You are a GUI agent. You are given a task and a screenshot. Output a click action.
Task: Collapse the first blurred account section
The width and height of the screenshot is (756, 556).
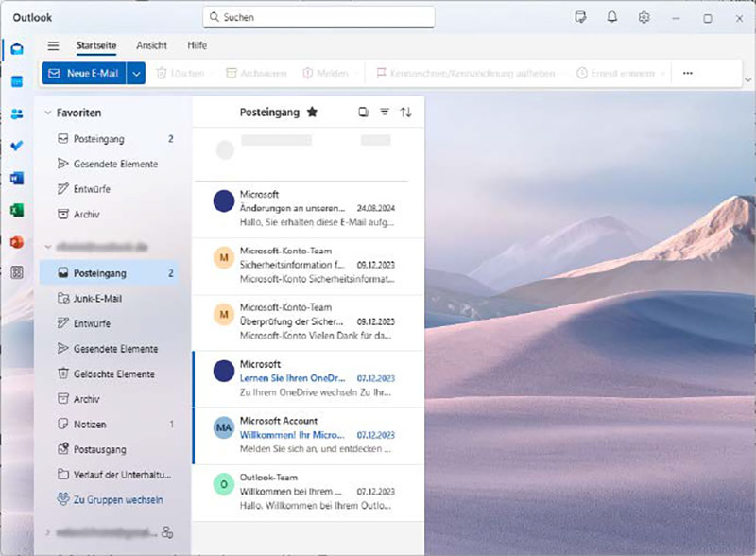(48, 247)
